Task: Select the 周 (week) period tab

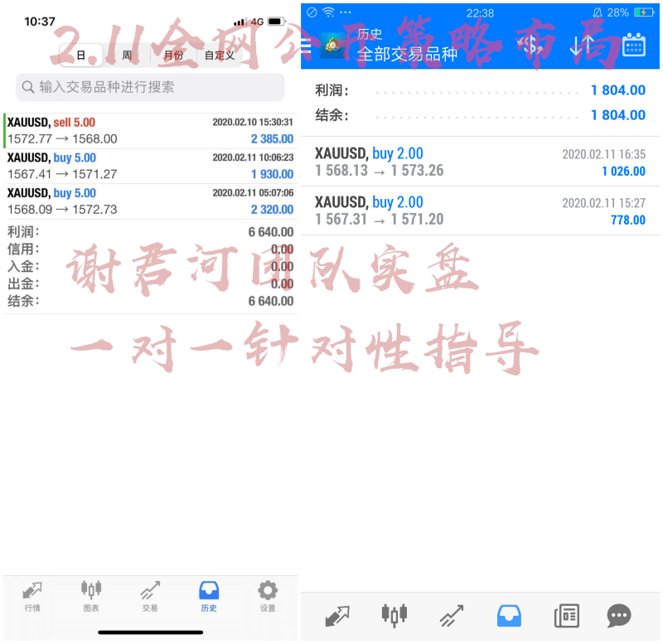Action: tap(127, 55)
